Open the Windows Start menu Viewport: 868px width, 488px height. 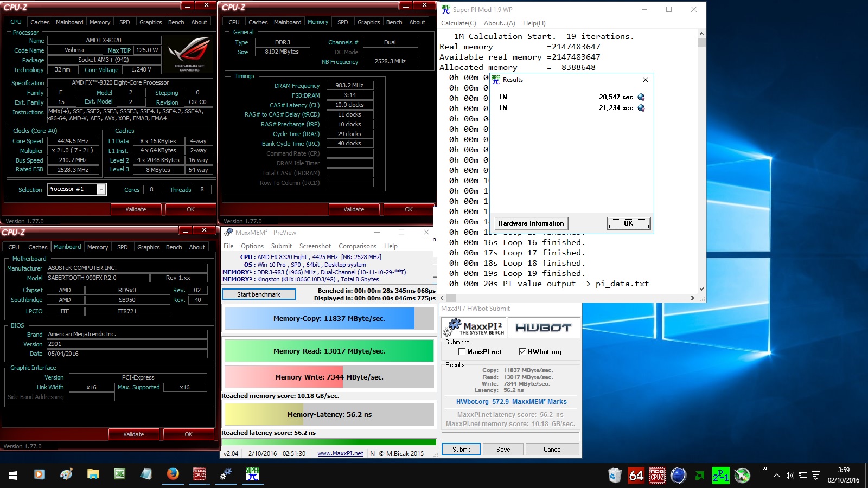[13, 476]
